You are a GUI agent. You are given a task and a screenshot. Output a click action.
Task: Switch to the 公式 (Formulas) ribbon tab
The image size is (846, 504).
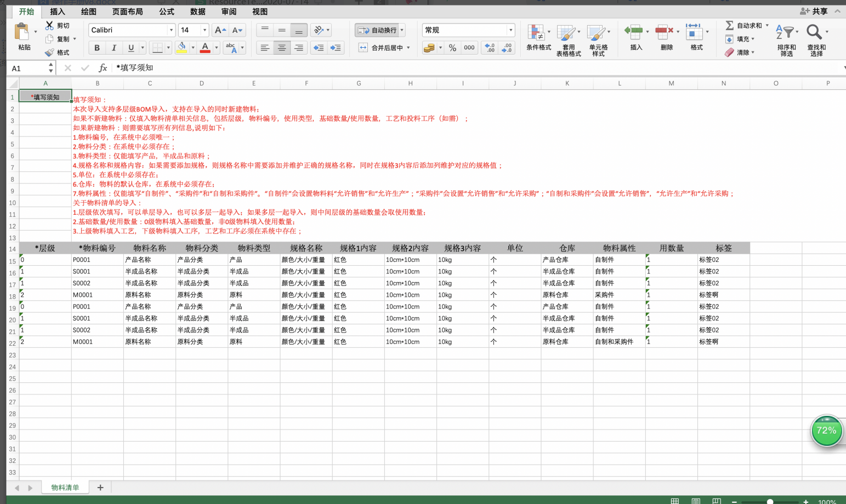point(167,12)
